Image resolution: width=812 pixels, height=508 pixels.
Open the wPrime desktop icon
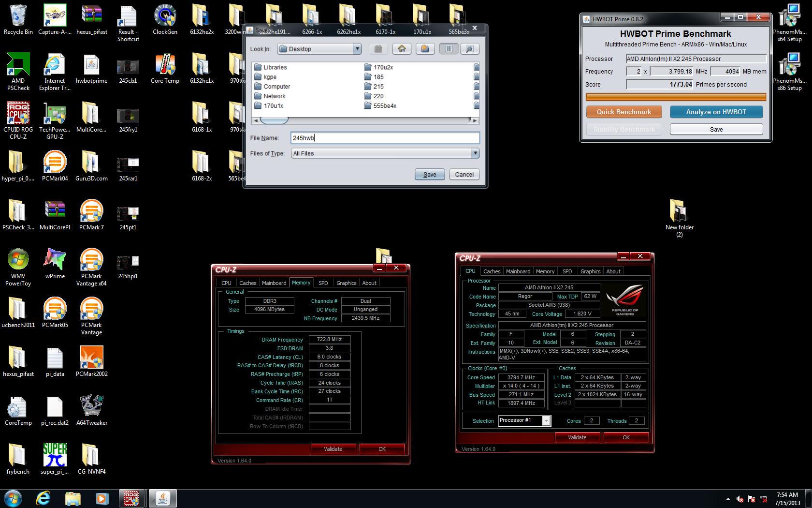(55, 264)
